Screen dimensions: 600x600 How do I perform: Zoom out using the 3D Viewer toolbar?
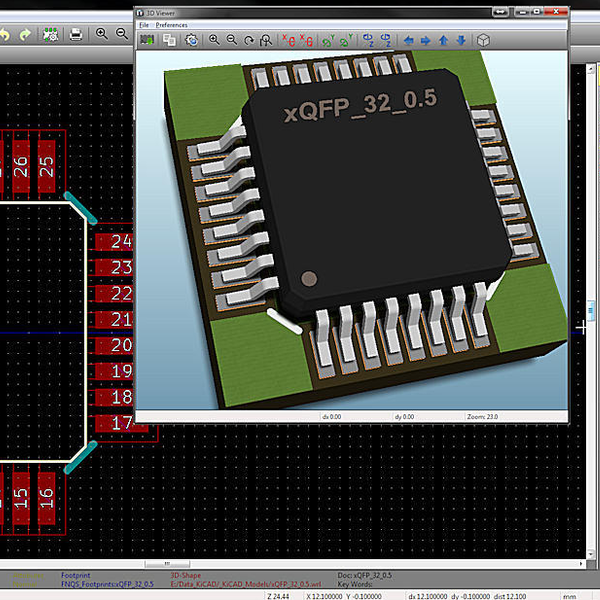point(231,40)
